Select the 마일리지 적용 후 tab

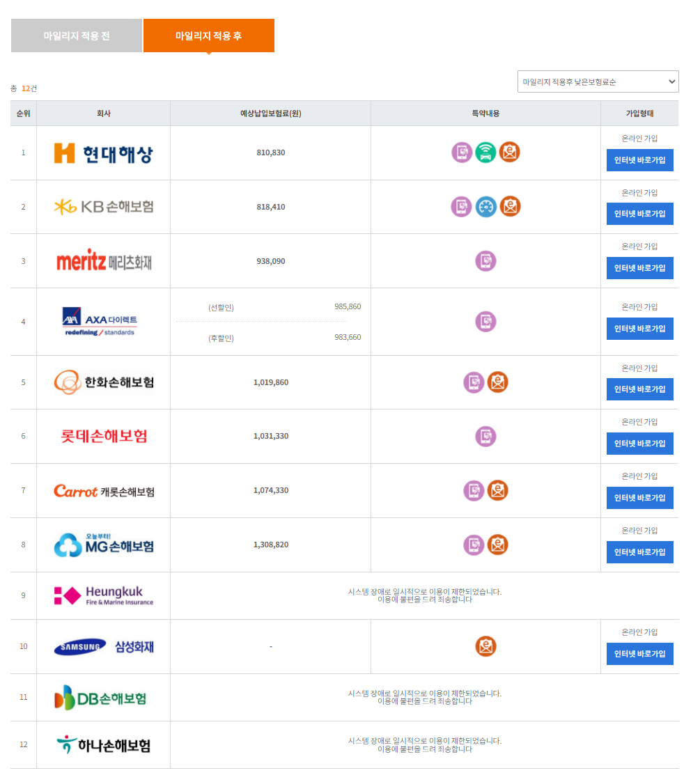pos(208,36)
